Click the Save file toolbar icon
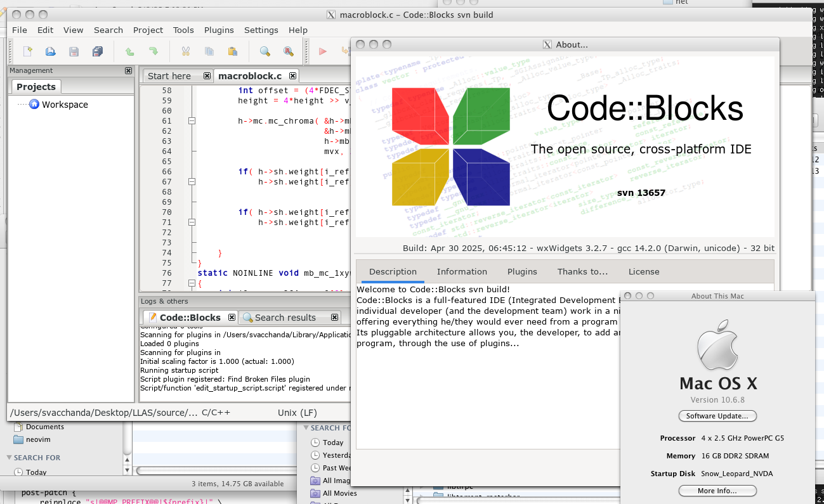The height and width of the screenshot is (504, 824). pyautogui.click(x=74, y=51)
